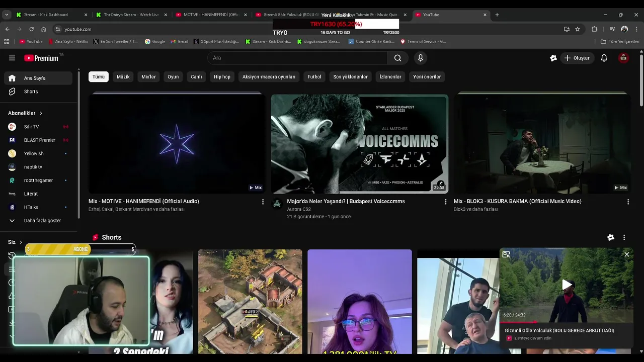Open MOTIVE HANIMEFENDİ mix thumbnail
Viewport: 644px width, 362px height.
tap(177, 143)
